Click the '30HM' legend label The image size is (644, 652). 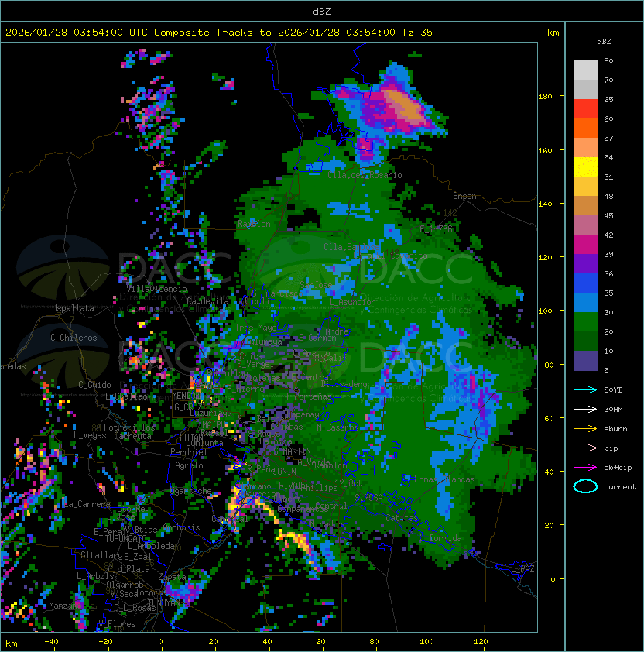click(613, 409)
